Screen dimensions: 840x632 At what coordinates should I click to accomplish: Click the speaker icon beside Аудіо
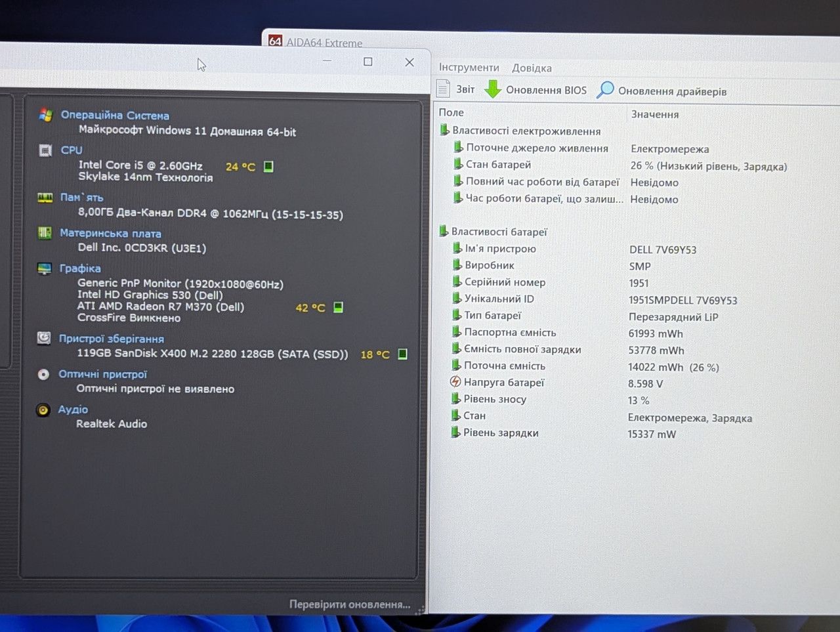click(x=43, y=410)
